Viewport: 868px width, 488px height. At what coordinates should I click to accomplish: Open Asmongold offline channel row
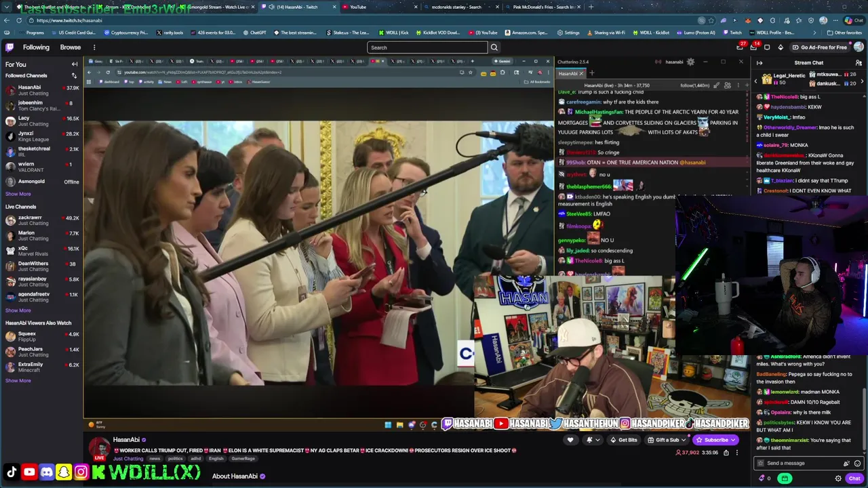click(x=42, y=182)
